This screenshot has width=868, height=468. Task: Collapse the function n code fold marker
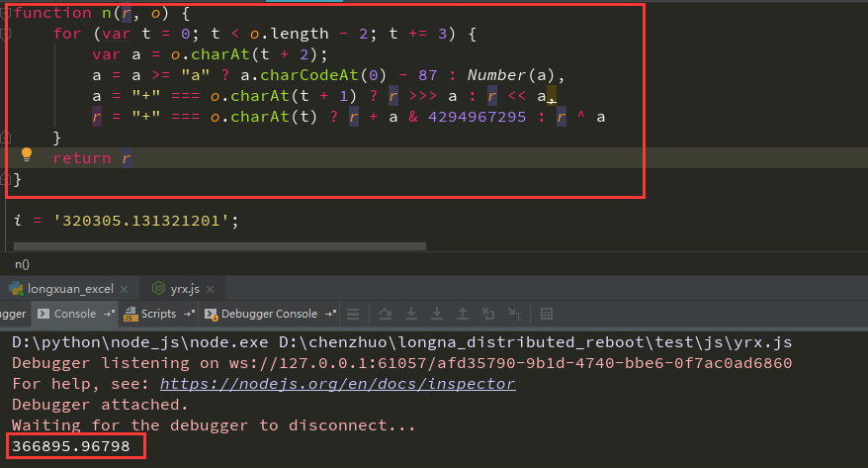coord(7,13)
